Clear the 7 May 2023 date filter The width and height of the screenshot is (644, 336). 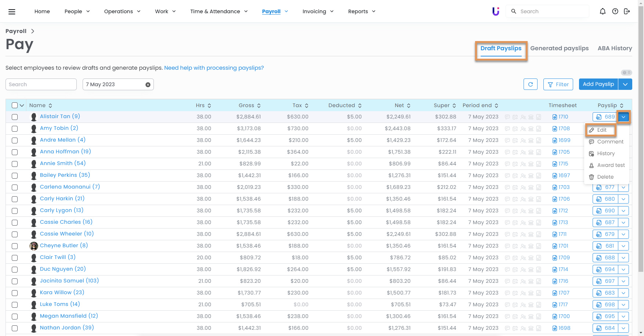[x=148, y=85]
